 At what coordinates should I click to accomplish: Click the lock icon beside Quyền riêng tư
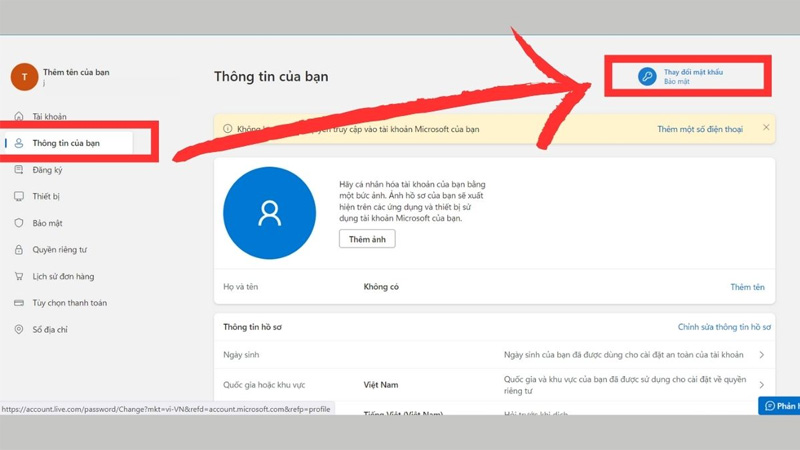coord(19,249)
